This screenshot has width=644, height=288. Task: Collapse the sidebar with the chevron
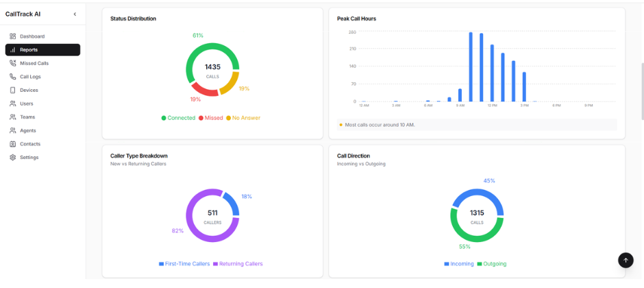click(75, 14)
